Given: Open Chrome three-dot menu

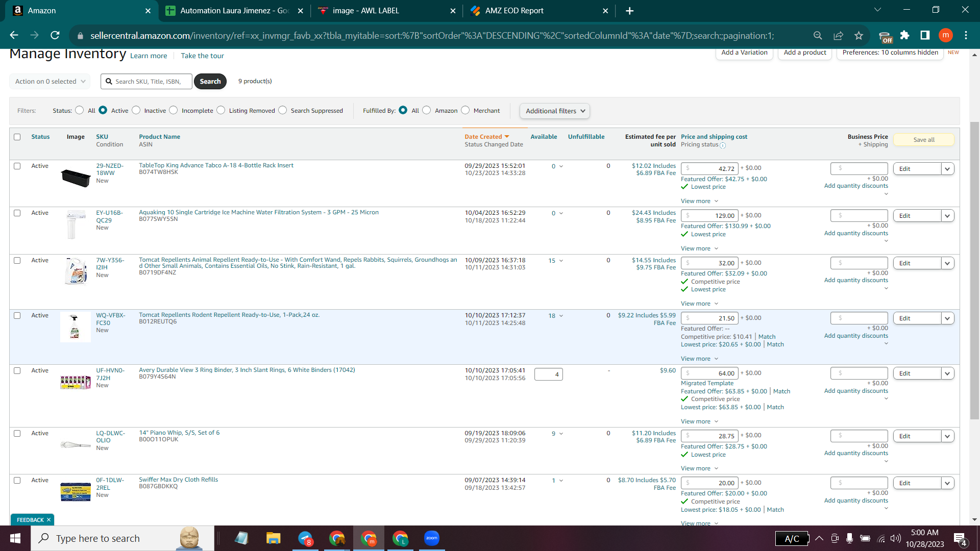Looking at the screenshot, I should click(966, 35).
